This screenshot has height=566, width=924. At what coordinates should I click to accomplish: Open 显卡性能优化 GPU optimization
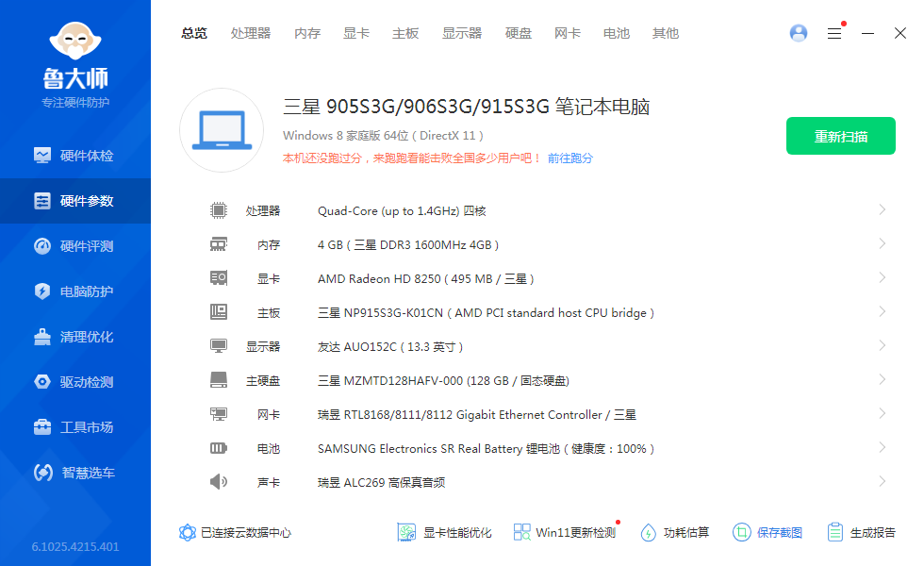(x=444, y=533)
